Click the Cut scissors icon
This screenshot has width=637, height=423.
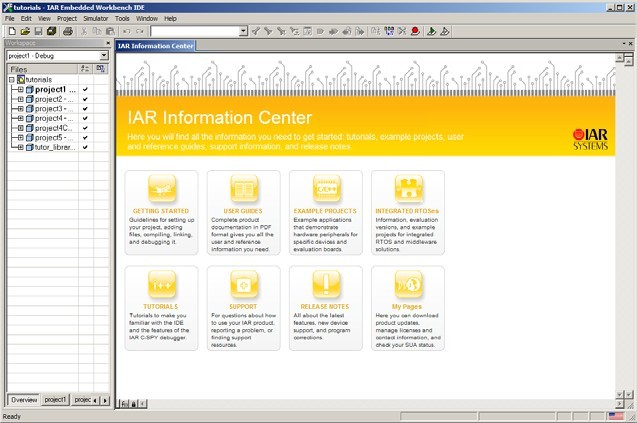[84, 31]
